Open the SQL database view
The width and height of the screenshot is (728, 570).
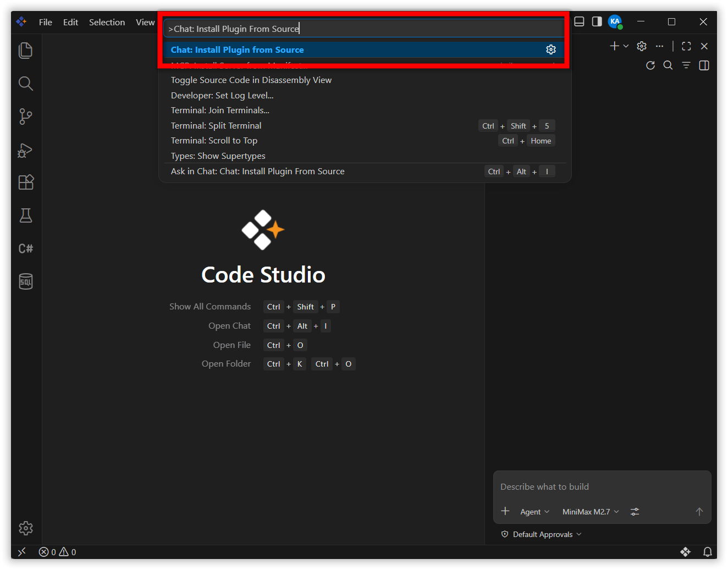[26, 281]
